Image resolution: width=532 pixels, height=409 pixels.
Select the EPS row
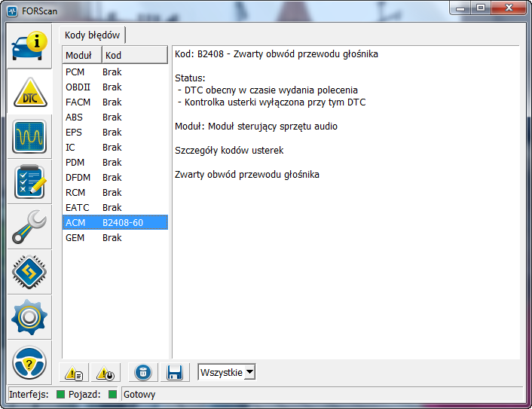[x=115, y=133]
